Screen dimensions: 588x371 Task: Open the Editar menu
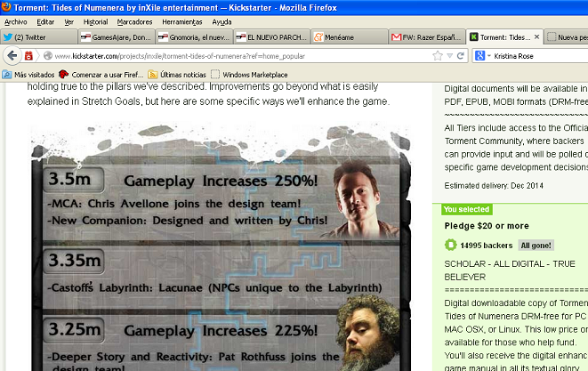coord(45,22)
